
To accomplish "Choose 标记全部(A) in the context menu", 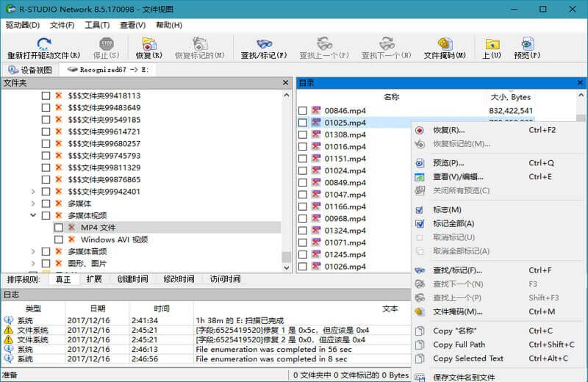I will [453, 224].
